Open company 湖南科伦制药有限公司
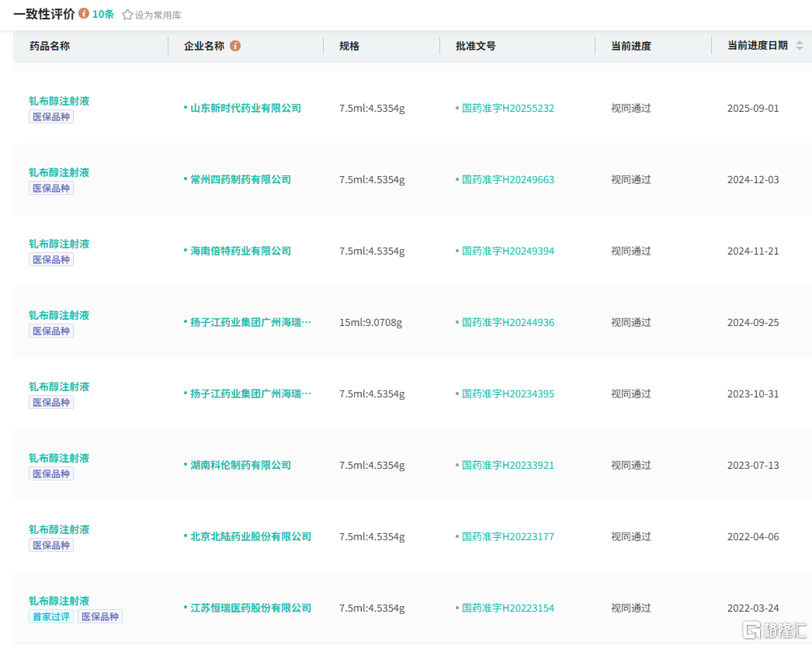Screen dimensions: 812x645 point(241,466)
